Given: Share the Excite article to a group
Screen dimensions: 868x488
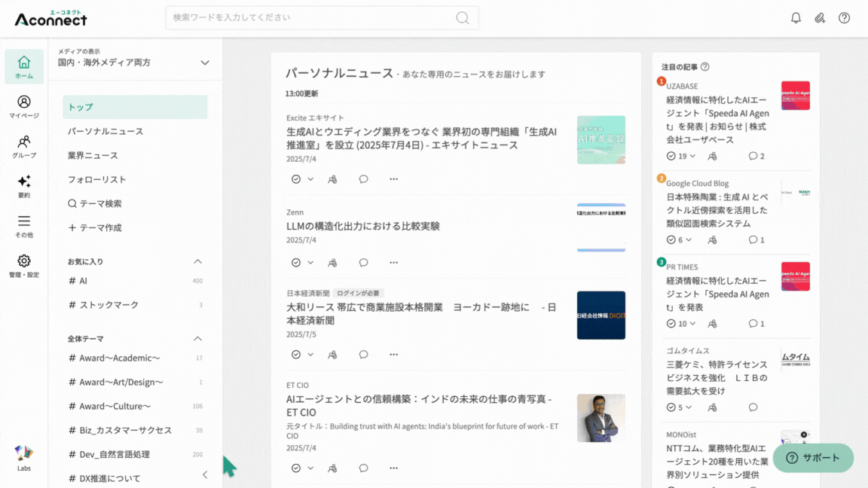Looking at the screenshot, I should 332,179.
